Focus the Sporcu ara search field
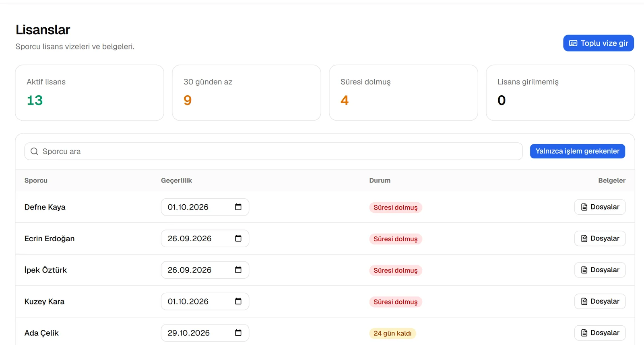 273,151
